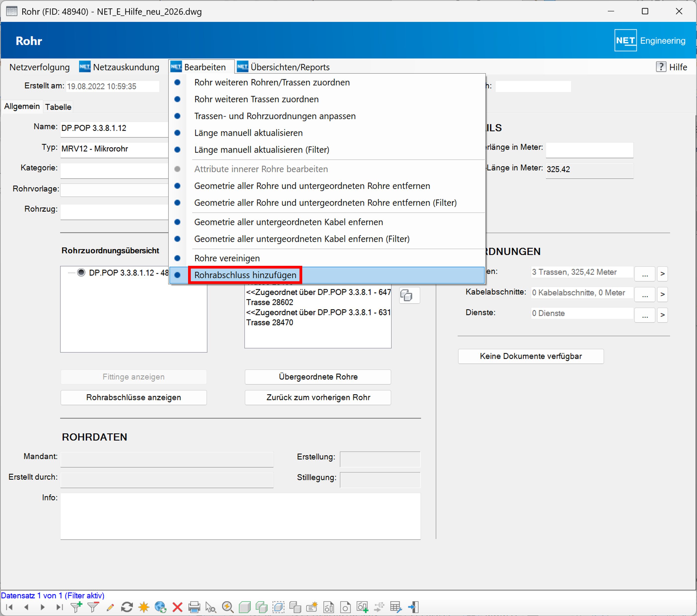This screenshot has height=616, width=697.
Task: Click the overlapping gray squares toolbar icon
Action: (295, 607)
